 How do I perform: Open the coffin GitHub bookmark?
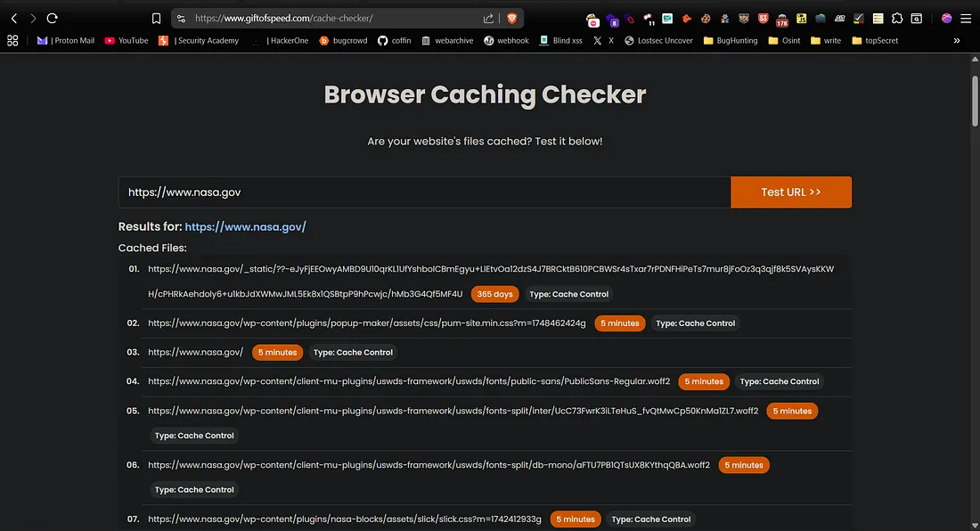pyautogui.click(x=395, y=41)
